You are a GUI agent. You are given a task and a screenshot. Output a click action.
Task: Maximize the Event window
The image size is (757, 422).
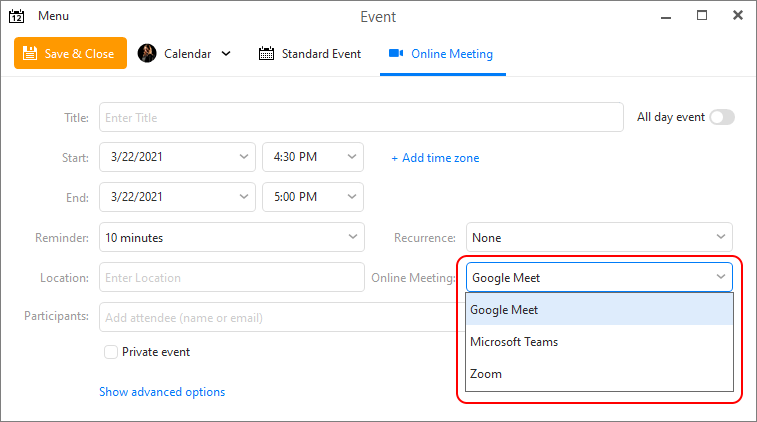point(702,15)
